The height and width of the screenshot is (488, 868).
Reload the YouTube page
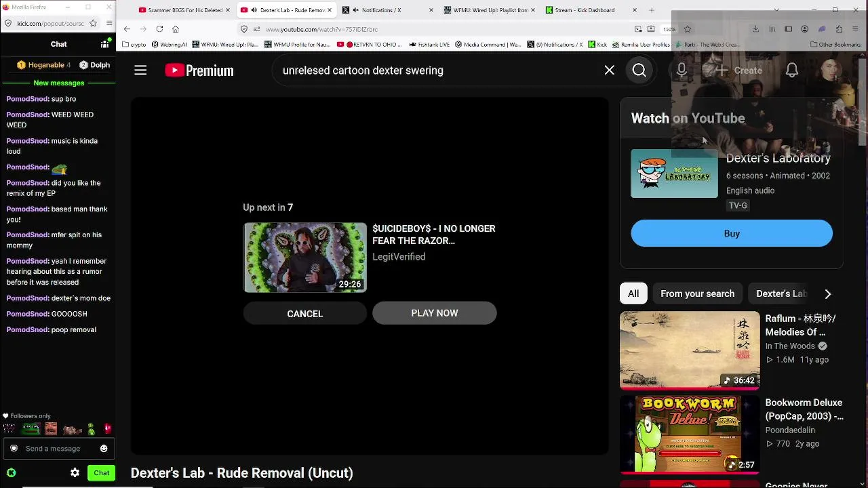(159, 29)
